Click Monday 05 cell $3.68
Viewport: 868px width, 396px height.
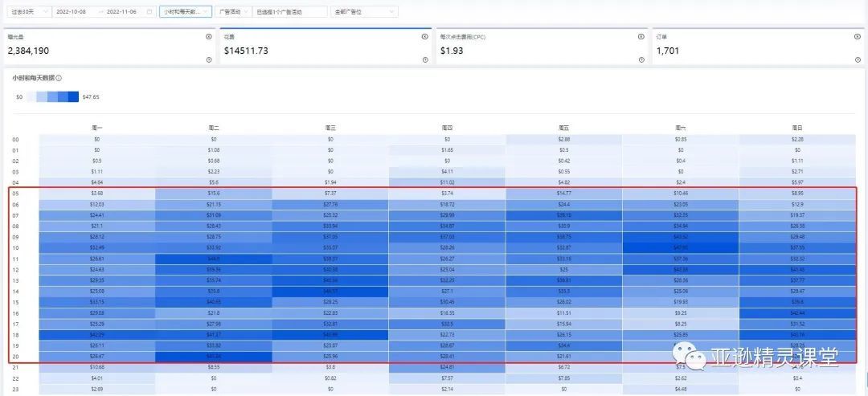(x=97, y=194)
